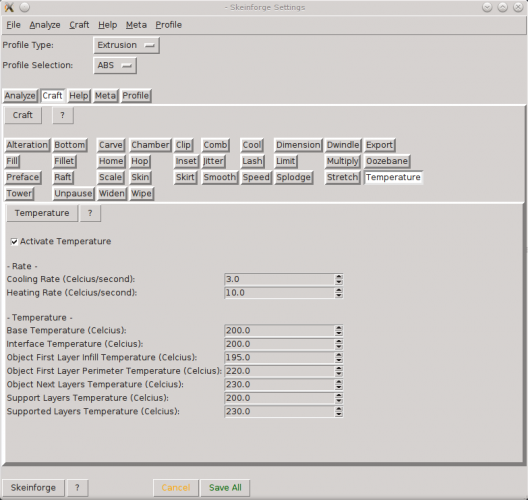Select the Bottom plugin tab

click(70, 145)
